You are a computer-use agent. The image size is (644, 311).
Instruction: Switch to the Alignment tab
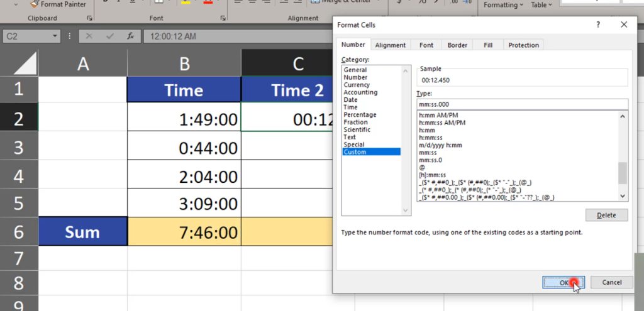390,45
